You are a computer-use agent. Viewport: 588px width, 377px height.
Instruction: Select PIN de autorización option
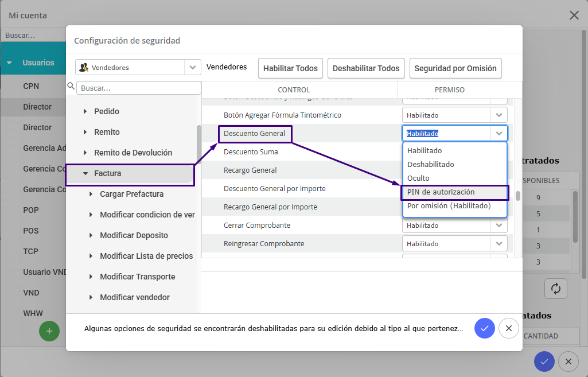[x=441, y=192]
